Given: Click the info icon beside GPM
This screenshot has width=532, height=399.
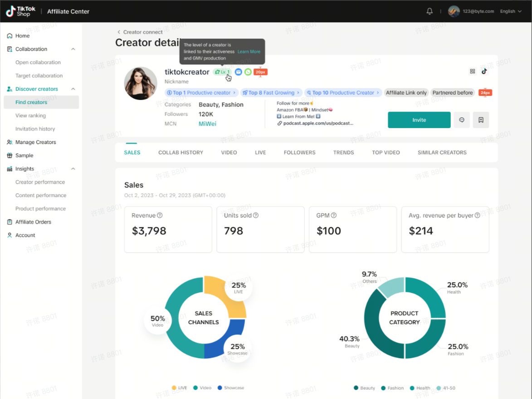Looking at the screenshot, I should point(334,216).
